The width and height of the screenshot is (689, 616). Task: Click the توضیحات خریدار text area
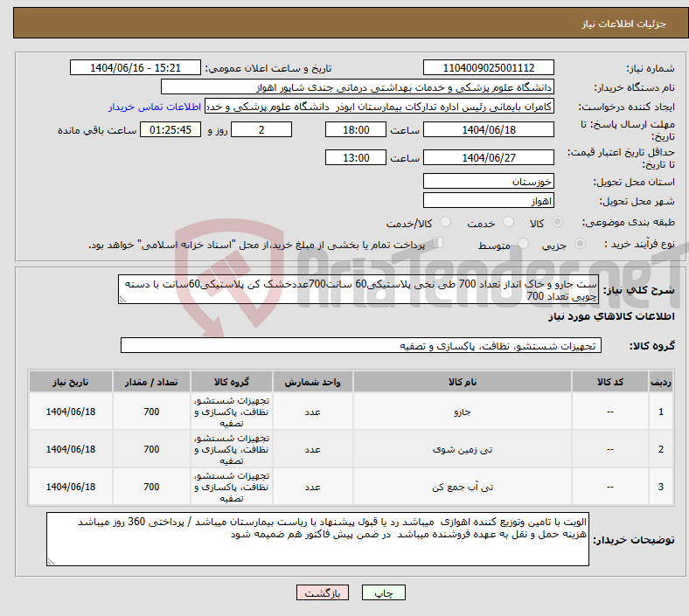319,538
